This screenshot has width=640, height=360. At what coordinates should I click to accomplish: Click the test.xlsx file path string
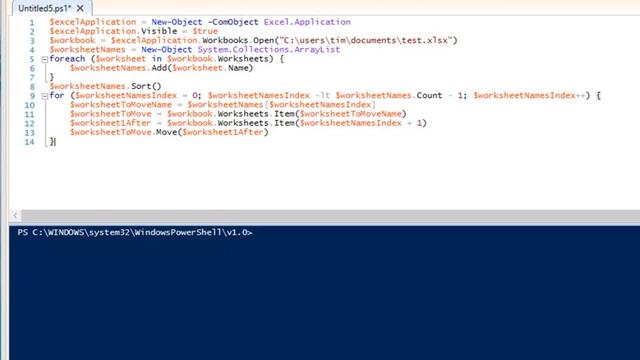coord(368,40)
